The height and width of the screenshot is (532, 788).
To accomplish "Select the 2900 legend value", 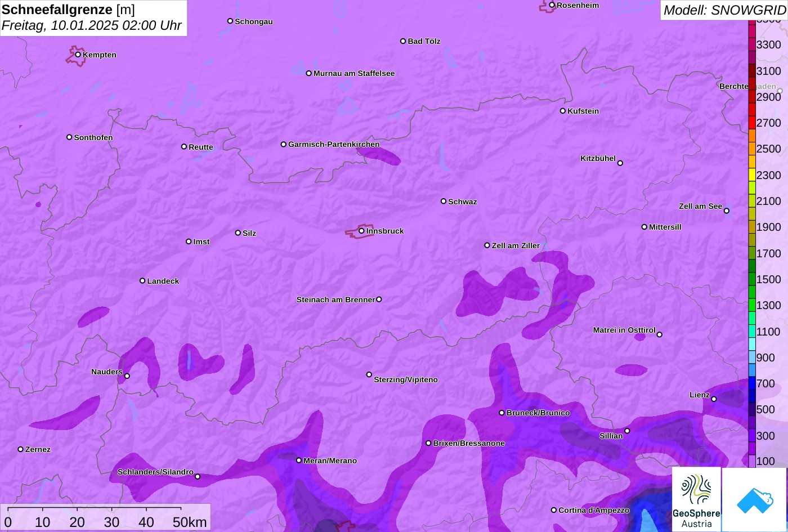I will [x=769, y=97].
